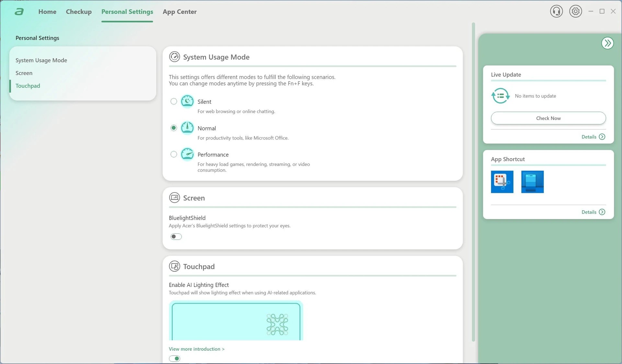Turn off AI Lighting Effect toggle
622x364 pixels.
[175, 358]
